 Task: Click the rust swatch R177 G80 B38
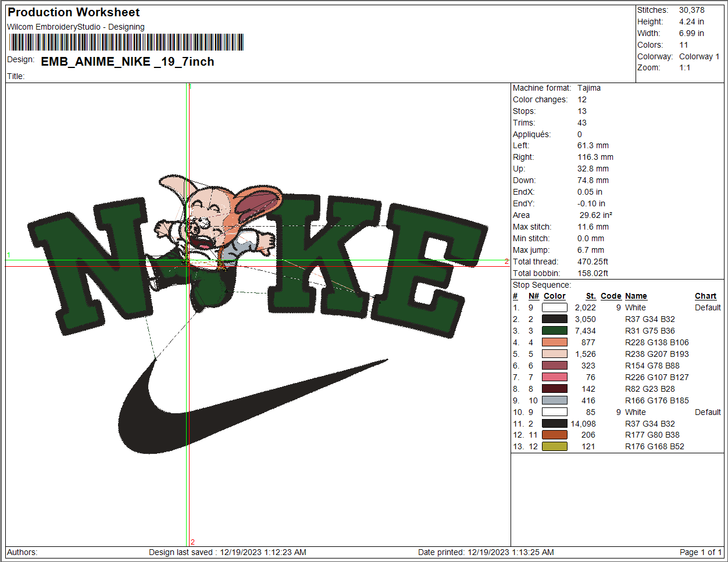pyautogui.click(x=554, y=435)
